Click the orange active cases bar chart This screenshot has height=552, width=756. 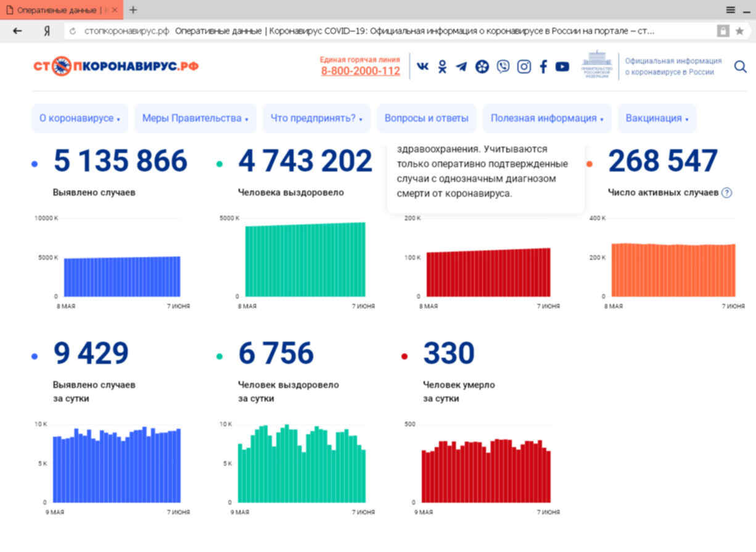coord(673,270)
